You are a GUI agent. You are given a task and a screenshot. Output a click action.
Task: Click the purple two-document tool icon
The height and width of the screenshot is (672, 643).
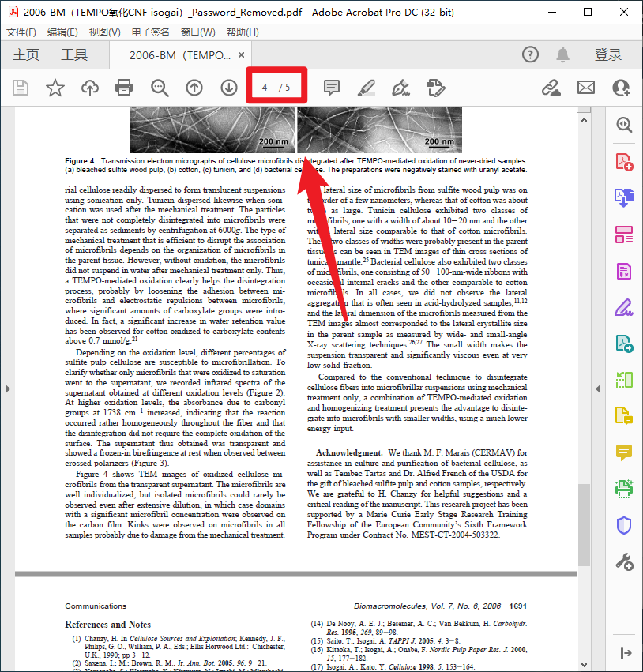point(624,197)
